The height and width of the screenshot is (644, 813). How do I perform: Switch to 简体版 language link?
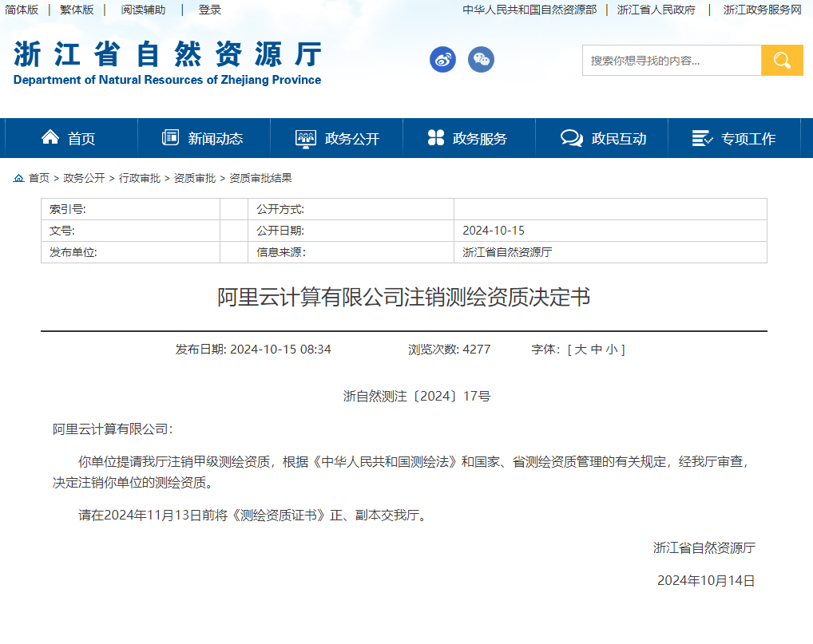coord(22,10)
